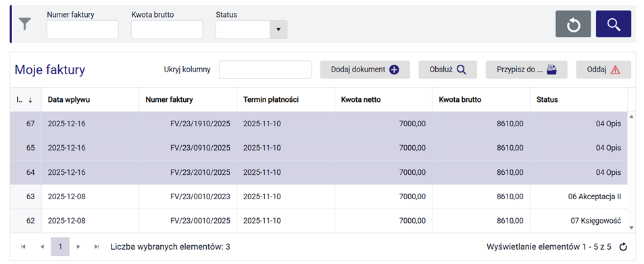644x264 pixels.
Task: Click the Ukryj kolumny input field
Action: pos(266,70)
